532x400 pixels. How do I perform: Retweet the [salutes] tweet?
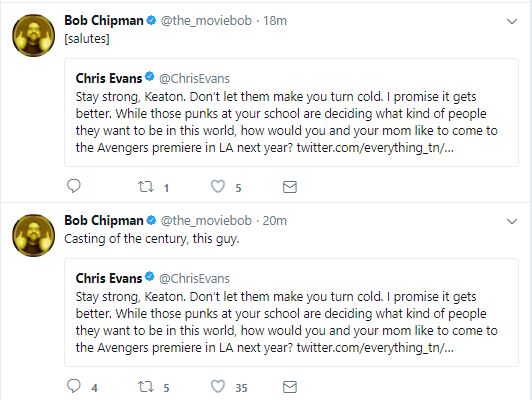(146, 187)
